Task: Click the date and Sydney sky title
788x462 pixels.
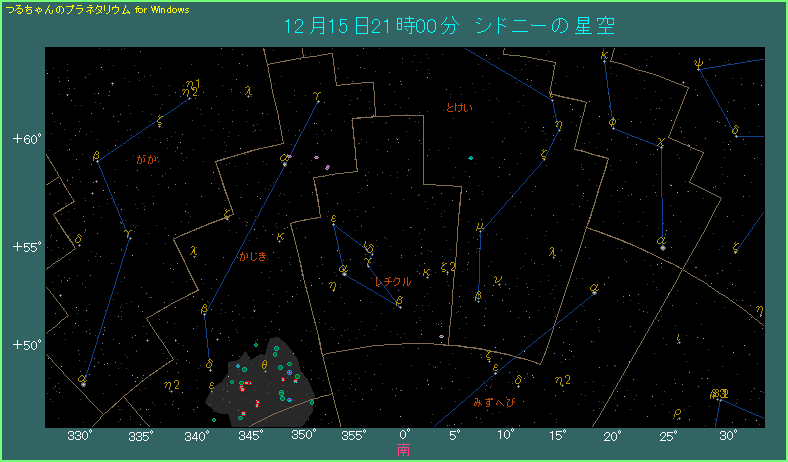Action: [448, 27]
